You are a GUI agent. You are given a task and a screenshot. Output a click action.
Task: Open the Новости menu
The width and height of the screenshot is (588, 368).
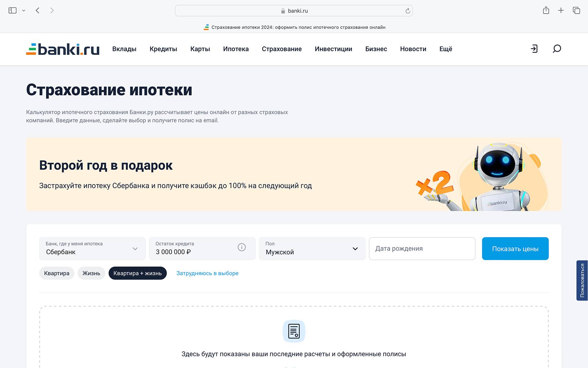(x=413, y=49)
